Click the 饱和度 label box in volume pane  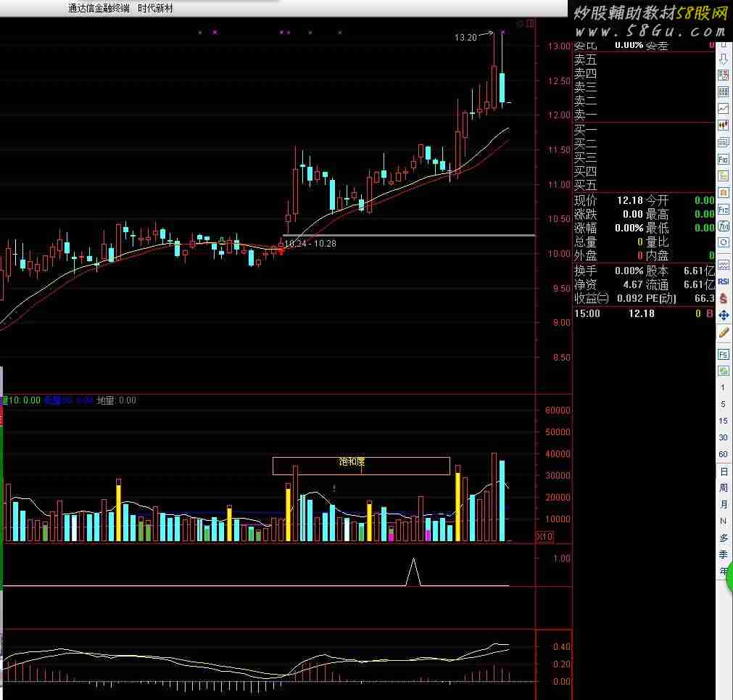[361, 466]
